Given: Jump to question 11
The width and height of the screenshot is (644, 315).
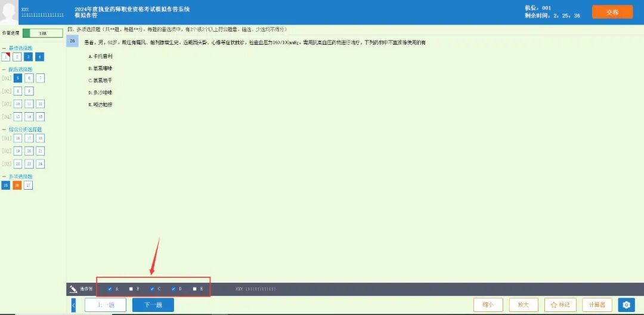Looking at the screenshot, I should (29, 104).
